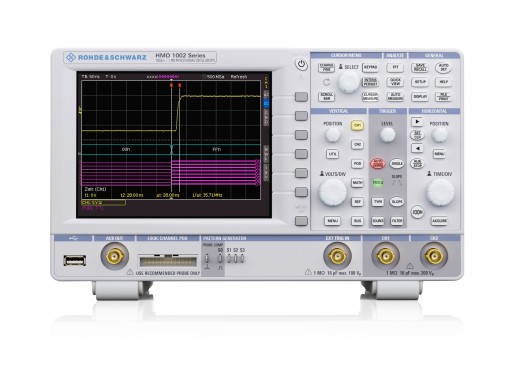Click the logic channel POD connector
Viewport: 520px width, 380px height.
[168, 261]
